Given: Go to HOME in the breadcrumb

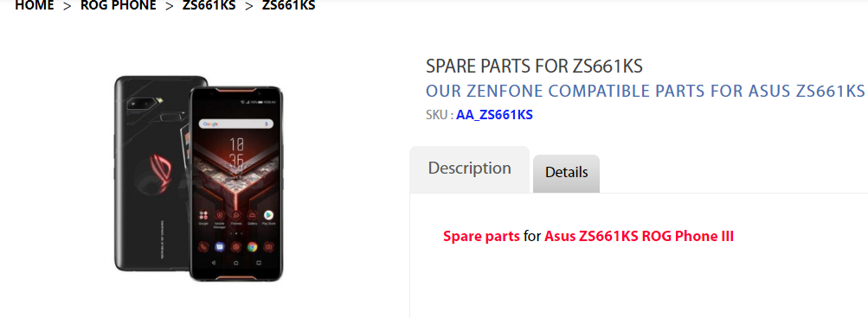Looking at the screenshot, I should pyautogui.click(x=35, y=6).
